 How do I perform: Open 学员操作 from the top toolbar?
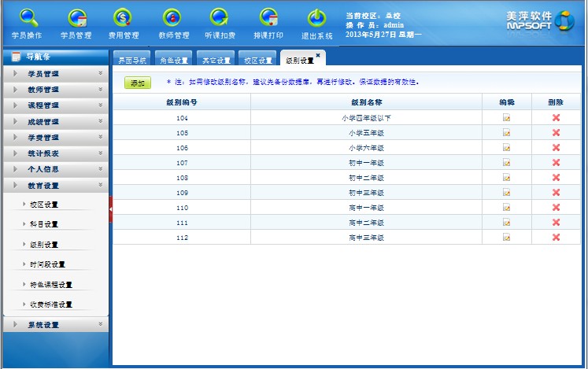[28, 23]
